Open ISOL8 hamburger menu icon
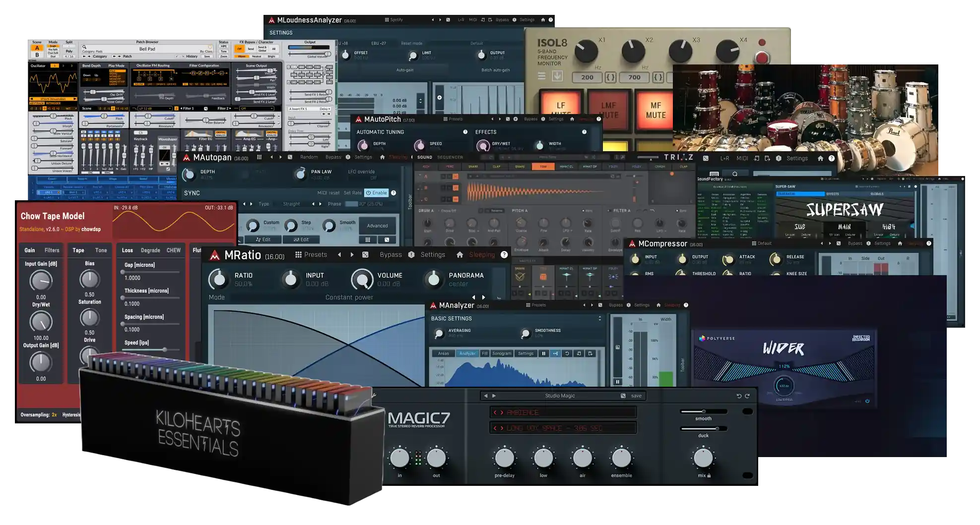 (x=542, y=76)
